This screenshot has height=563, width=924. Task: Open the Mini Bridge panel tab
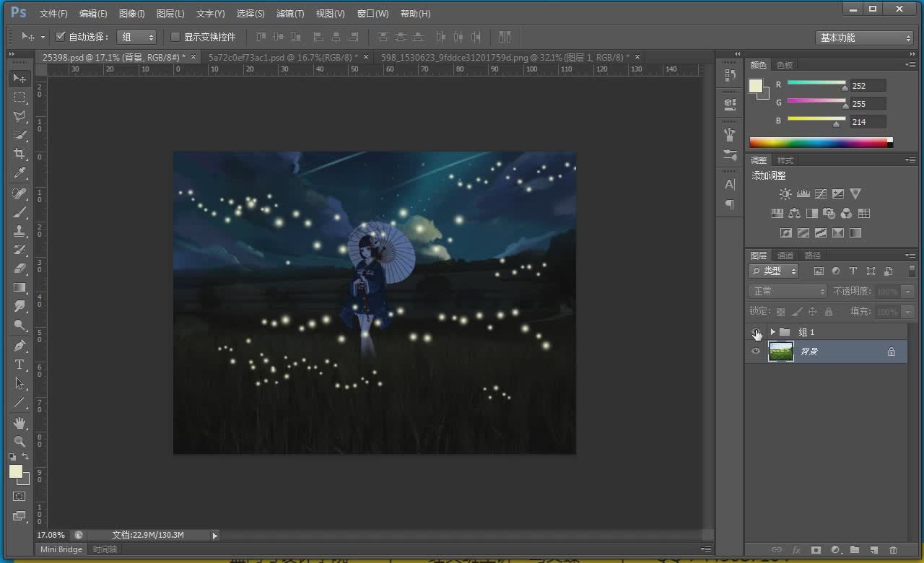click(61, 549)
